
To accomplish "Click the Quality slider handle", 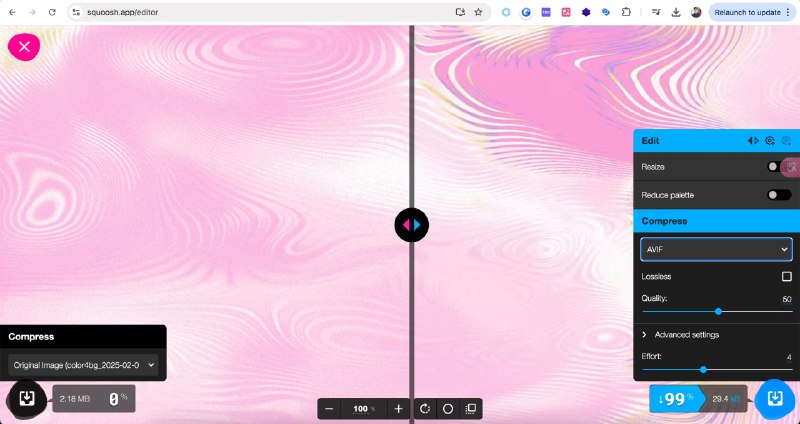I will click(x=718, y=311).
